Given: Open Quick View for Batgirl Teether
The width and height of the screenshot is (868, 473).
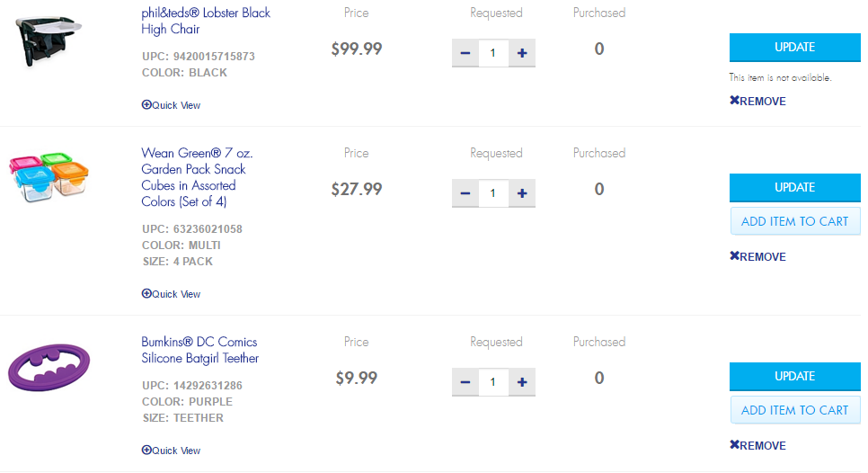Looking at the screenshot, I should pyautogui.click(x=171, y=451).
